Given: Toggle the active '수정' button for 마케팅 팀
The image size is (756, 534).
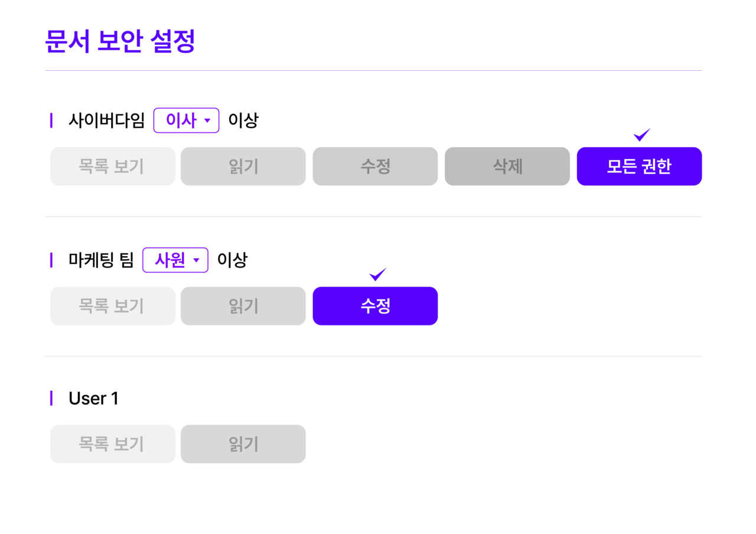Looking at the screenshot, I should point(375,306).
